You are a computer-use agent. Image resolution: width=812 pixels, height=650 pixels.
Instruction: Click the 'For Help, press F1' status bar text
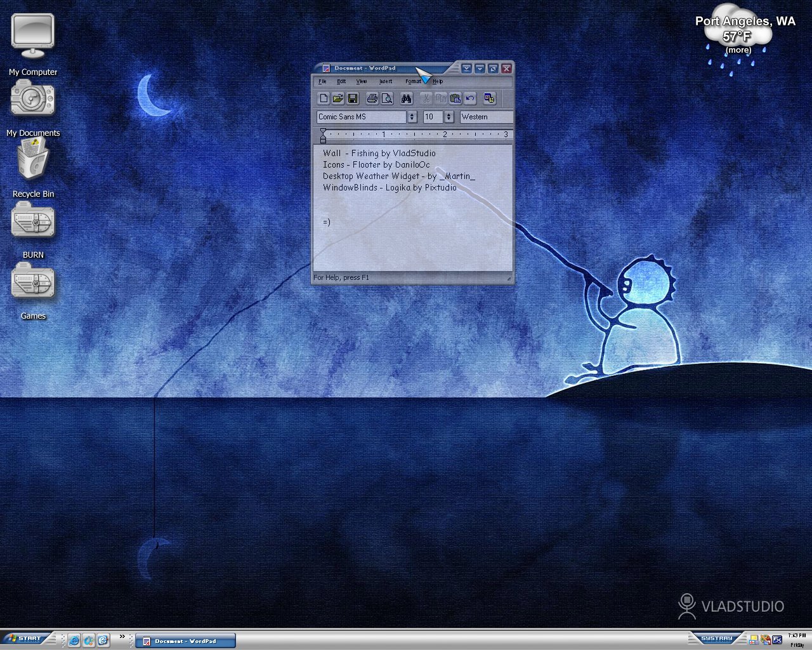point(341,277)
